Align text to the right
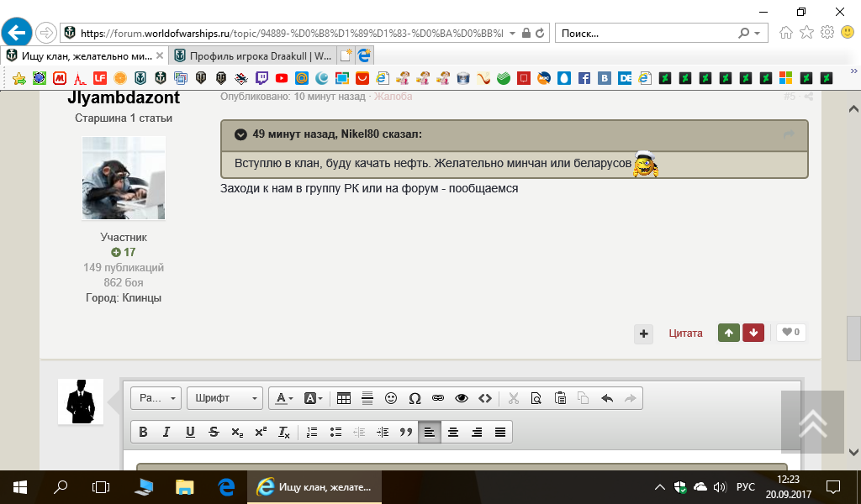Viewport: 861px width, 504px height. click(x=477, y=432)
